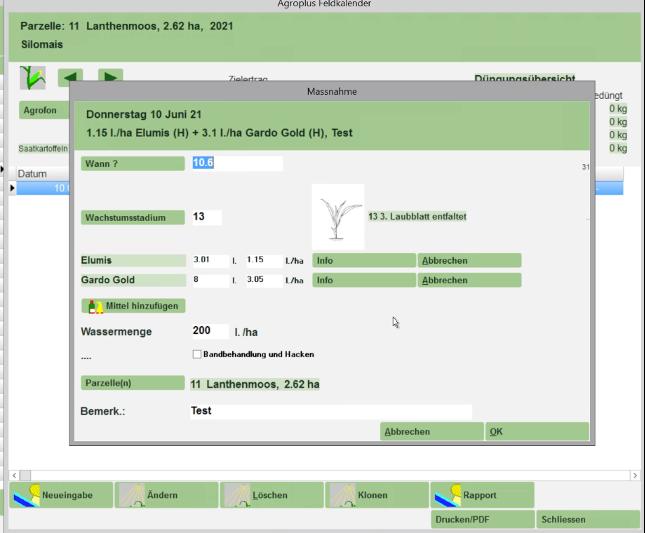Screen dimensions: 645x533
Task: Enable Bandbehandlung und Hacken checkbox
Action: (x=196, y=354)
